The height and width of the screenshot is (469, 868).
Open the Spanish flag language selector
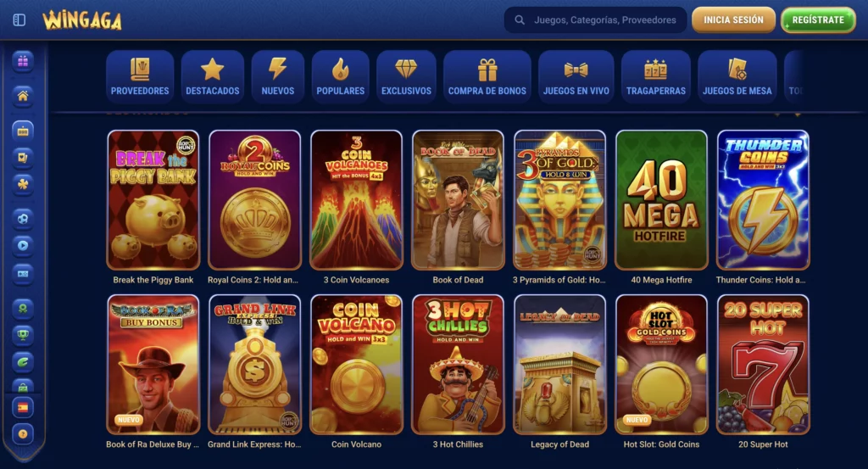point(23,408)
